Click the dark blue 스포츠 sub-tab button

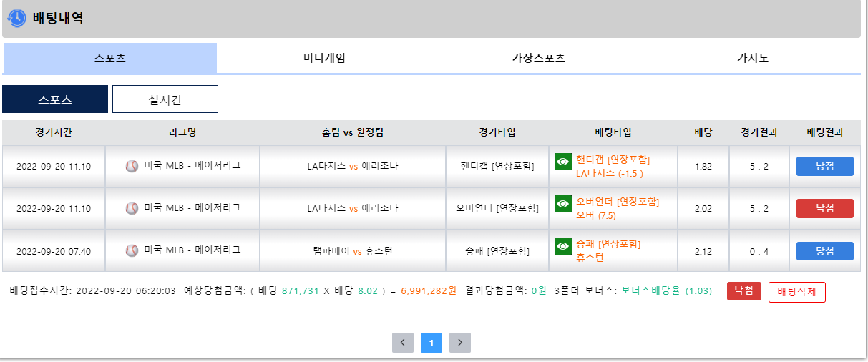55,99
